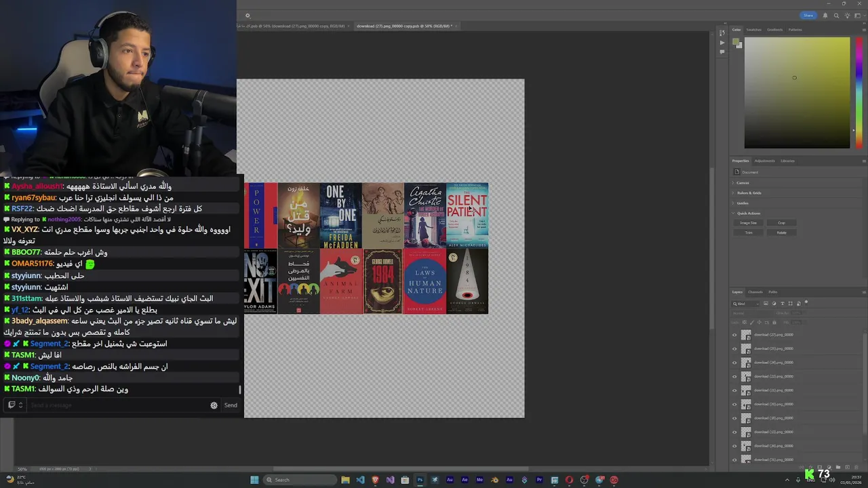Click the lock transparent pixels icon
The width and height of the screenshot is (868, 488).
[x=745, y=323]
